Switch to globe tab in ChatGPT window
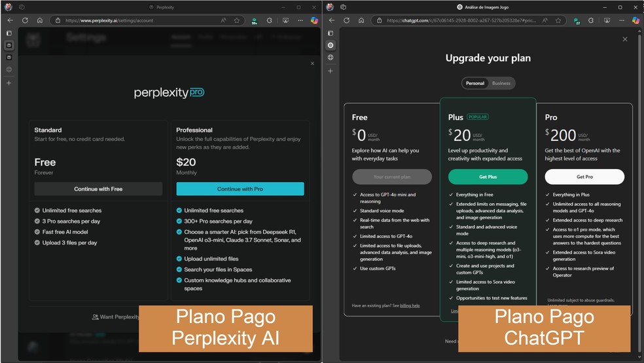 [331, 58]
